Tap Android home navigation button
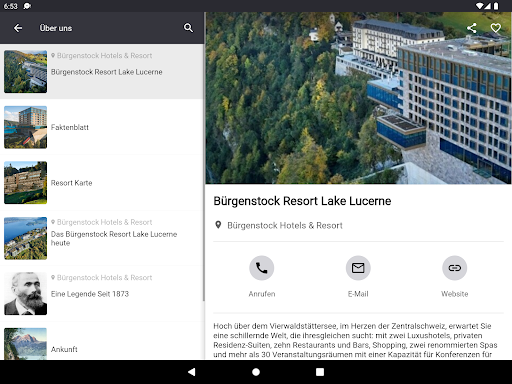 tap(256, 372)
